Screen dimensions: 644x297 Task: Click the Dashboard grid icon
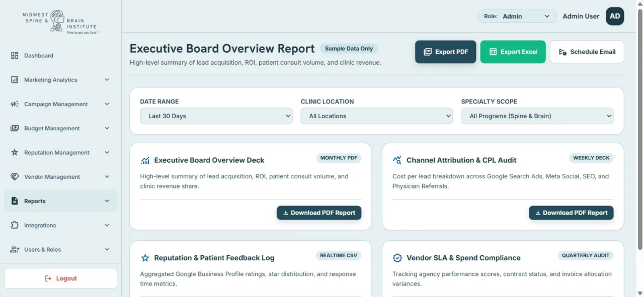click(x=15, y=56)
